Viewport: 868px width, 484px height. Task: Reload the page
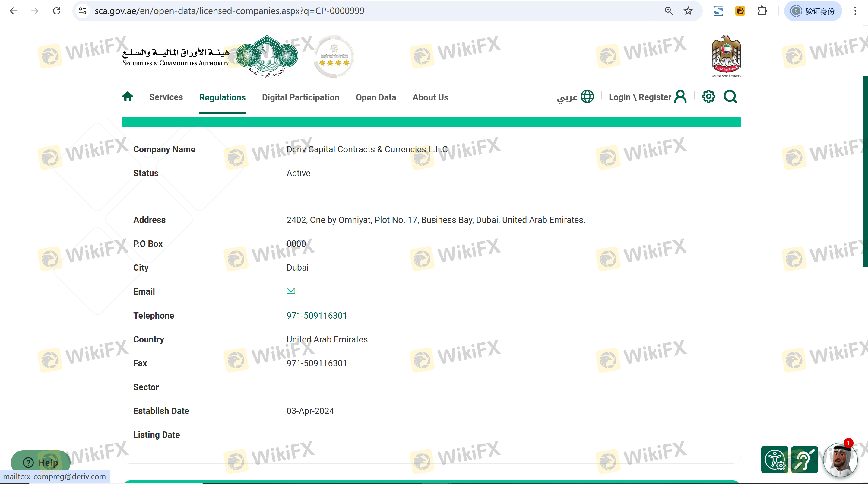click(57, 11)
